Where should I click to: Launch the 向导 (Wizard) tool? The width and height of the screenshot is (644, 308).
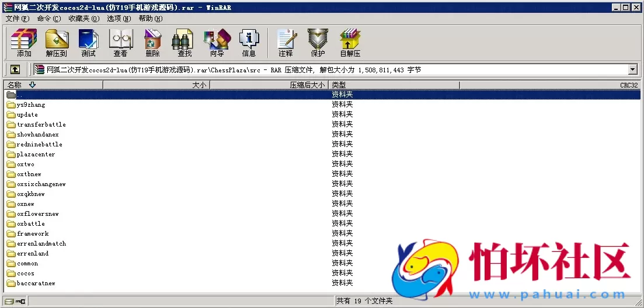tap(217, 43)
